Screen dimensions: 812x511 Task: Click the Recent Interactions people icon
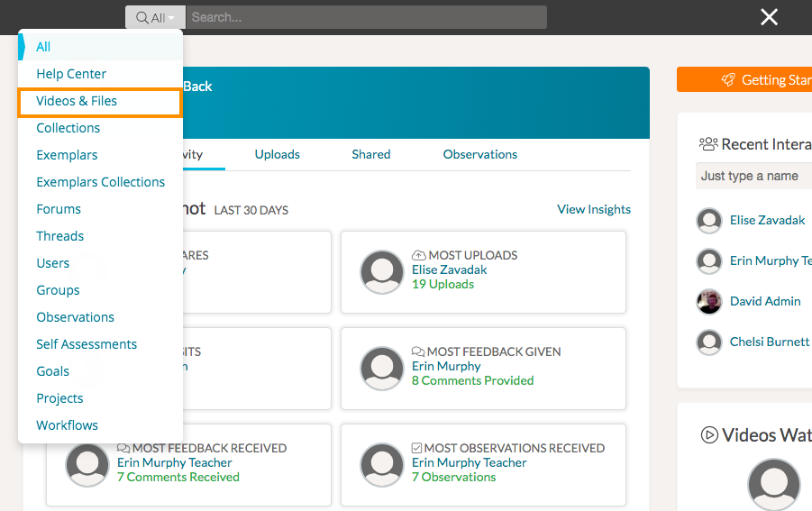click(x=708, y=144)
